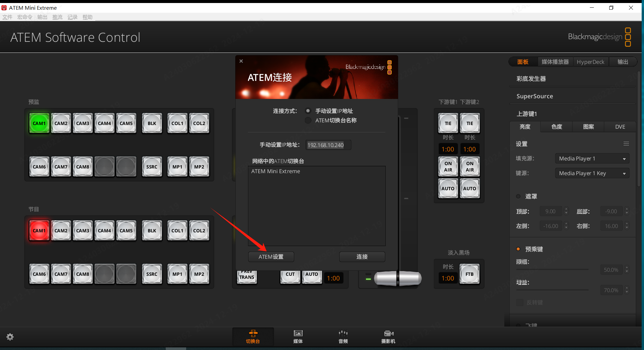Toggle ON AIR for 下游键1
The width and height of the screenshot is (644, 350).
point(448,166)
